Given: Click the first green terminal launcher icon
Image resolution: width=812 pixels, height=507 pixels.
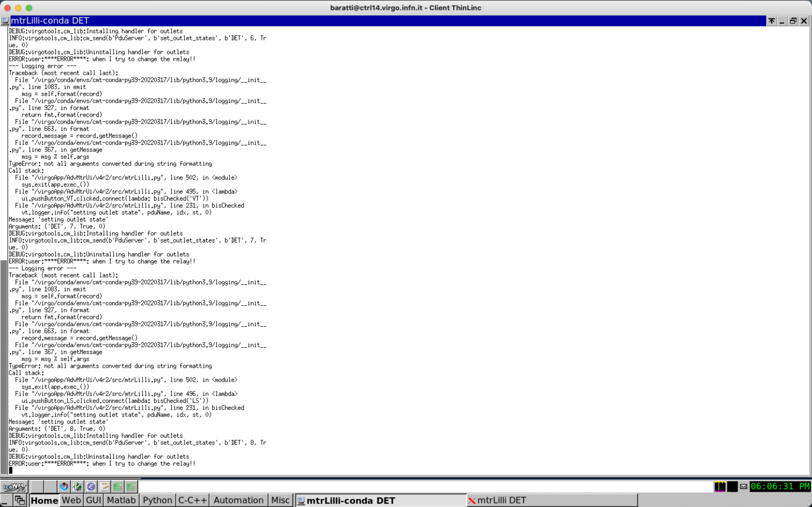Looking at the screenshot, I should click(118, 487).
